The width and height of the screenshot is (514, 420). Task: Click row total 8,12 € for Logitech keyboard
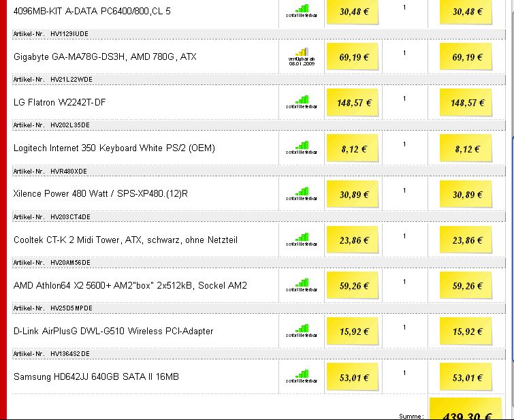click(466, 149)
